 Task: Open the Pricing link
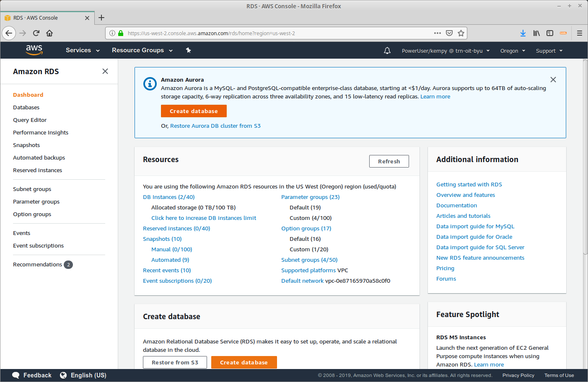tap(445, 268)
